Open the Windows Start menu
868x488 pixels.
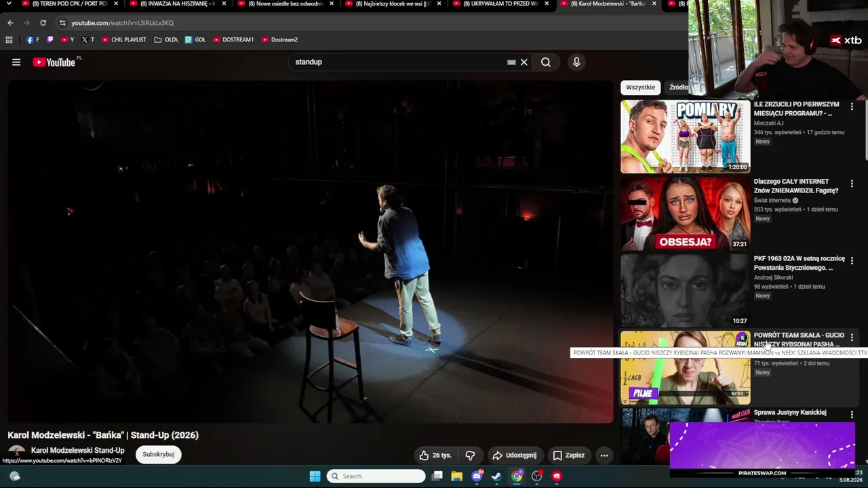(315, 476)
